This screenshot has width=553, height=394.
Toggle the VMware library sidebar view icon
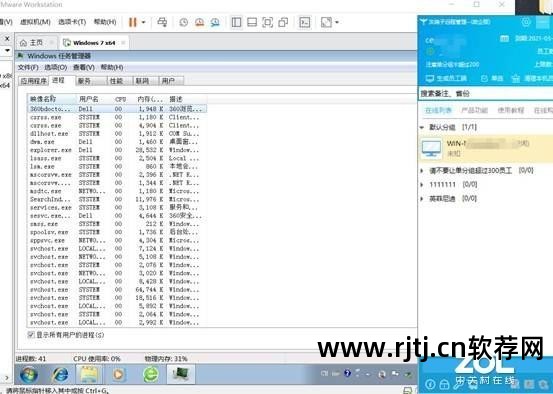[236, 22]
